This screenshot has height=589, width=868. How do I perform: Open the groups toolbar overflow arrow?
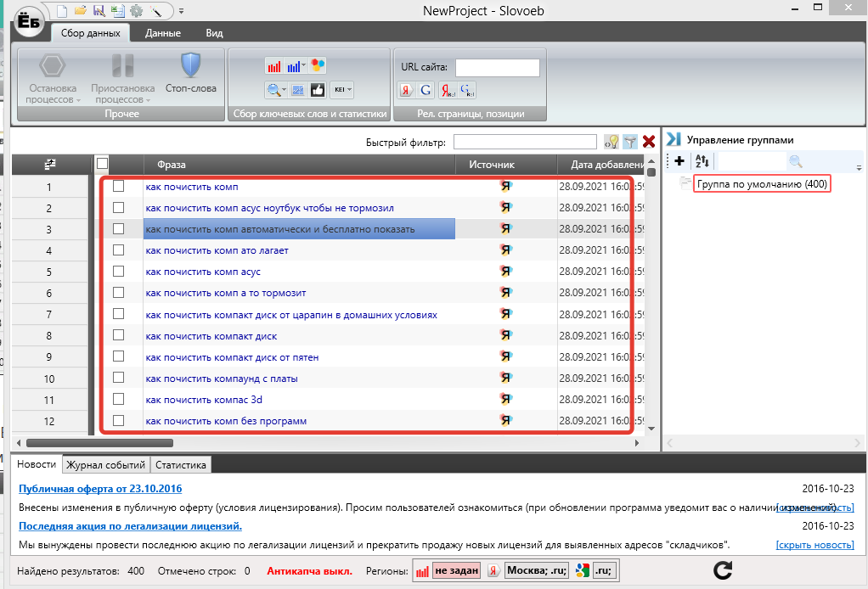pyautogui.click(x=859, y=167)
